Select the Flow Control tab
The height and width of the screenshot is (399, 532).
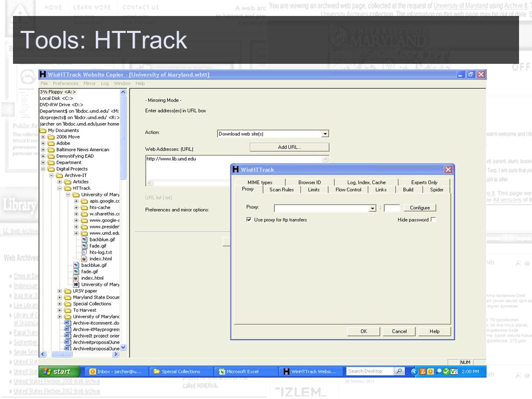pyautogui.click(x=348, y=190)
